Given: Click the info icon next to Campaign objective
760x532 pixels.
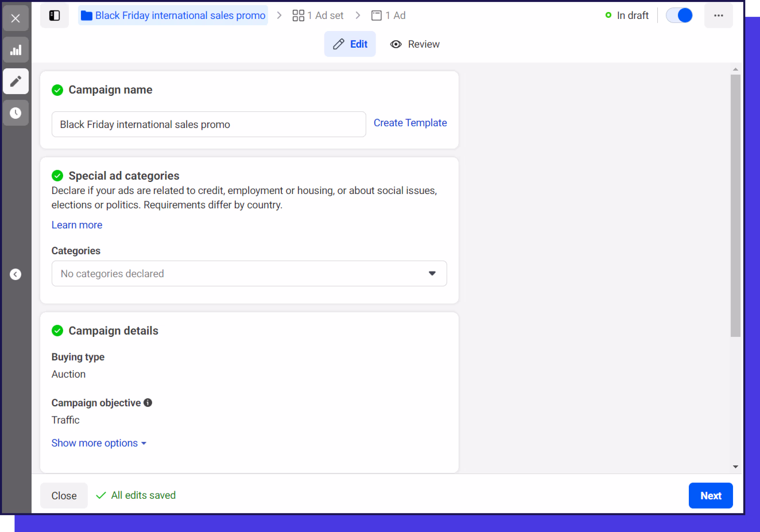Looking at the screenshot, I should (x=148, y=403).
